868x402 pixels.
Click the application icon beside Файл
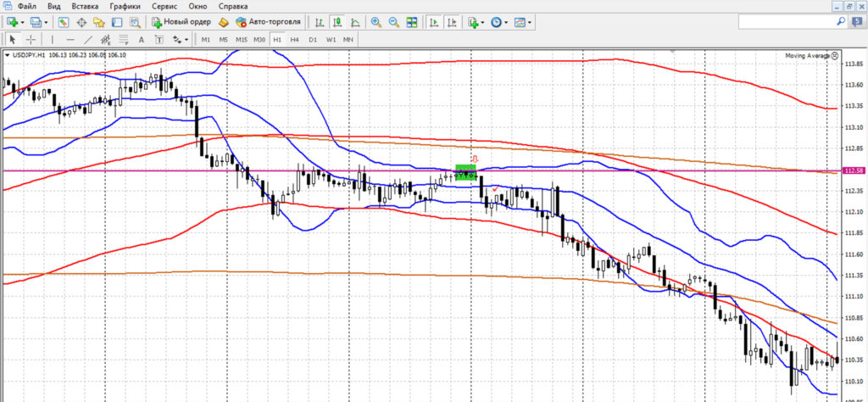pos(8,6)
